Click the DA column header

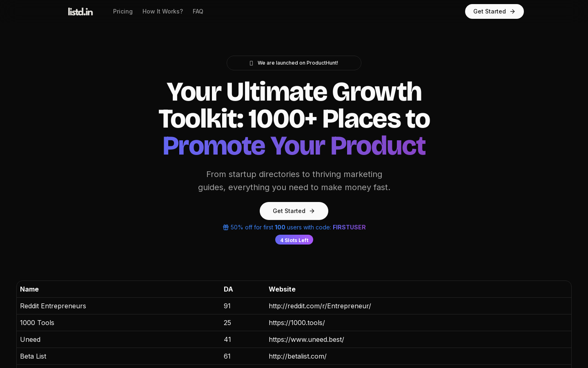click(228, 289)
